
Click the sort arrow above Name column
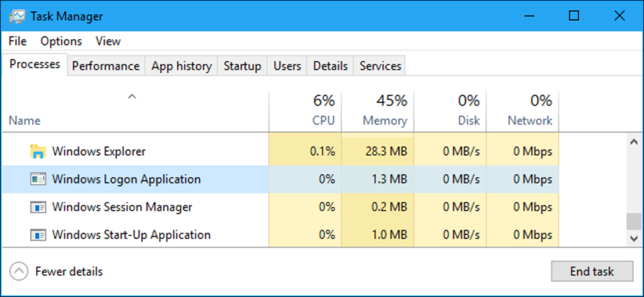click(x=131, y=97)
